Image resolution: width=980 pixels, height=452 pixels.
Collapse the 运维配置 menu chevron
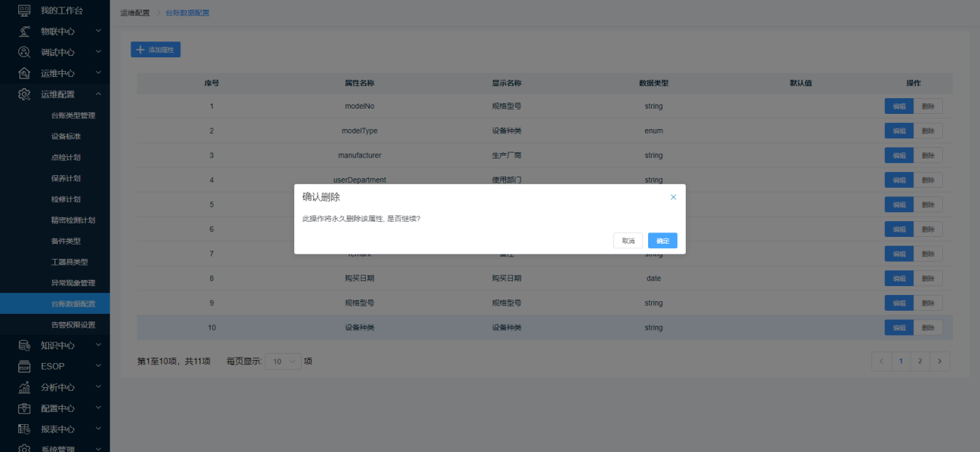[x=98, y=94]
